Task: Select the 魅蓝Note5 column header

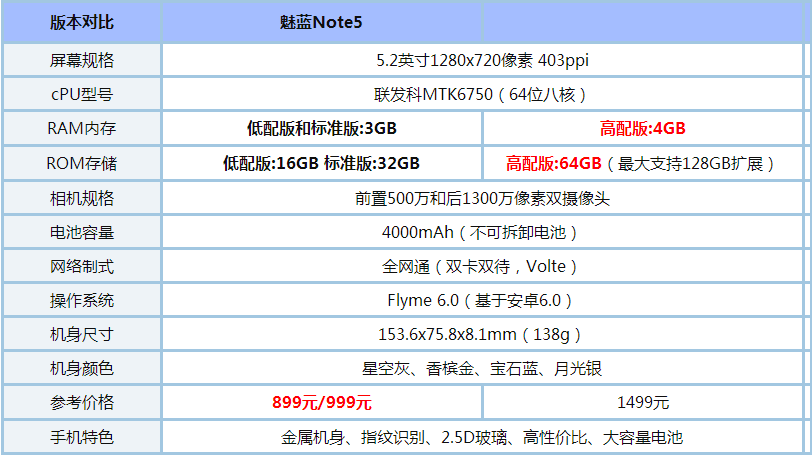Action: coord(321,22)
